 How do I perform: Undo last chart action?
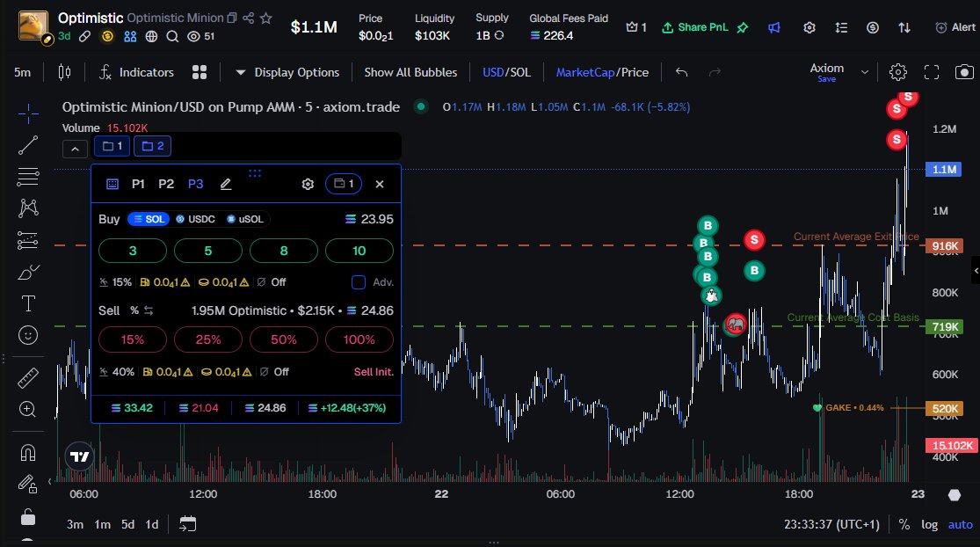point(682,72)
